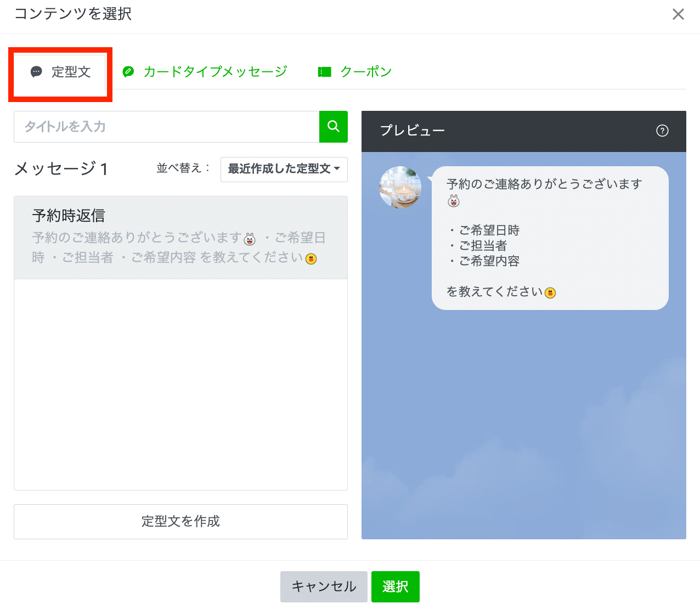Confirm with the green 選択 button
This screenshot has width=700, height=609.
(x=395, y=587)
